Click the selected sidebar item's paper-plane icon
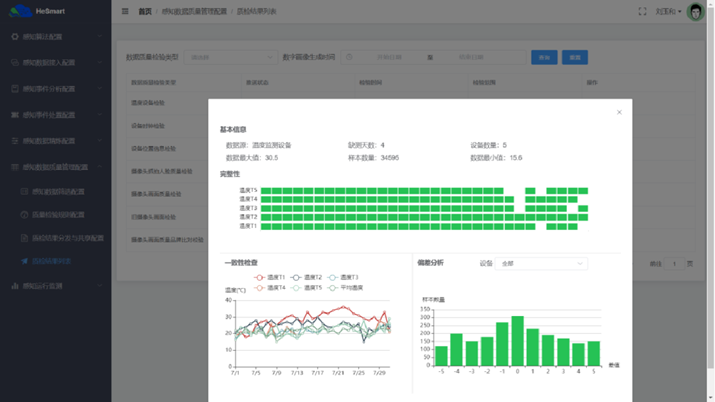Screen dimensions: 715x402 pyautogui.click(x=24, y=261)
